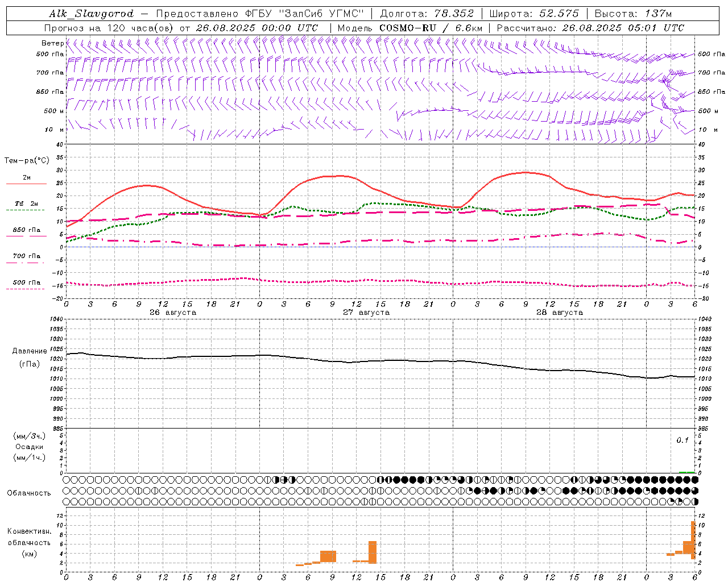The width and height of the screenshot is (728, 582).
Task: Click the 'Тем-ра(°C)' temperature panel label
Action: [27, 161]
